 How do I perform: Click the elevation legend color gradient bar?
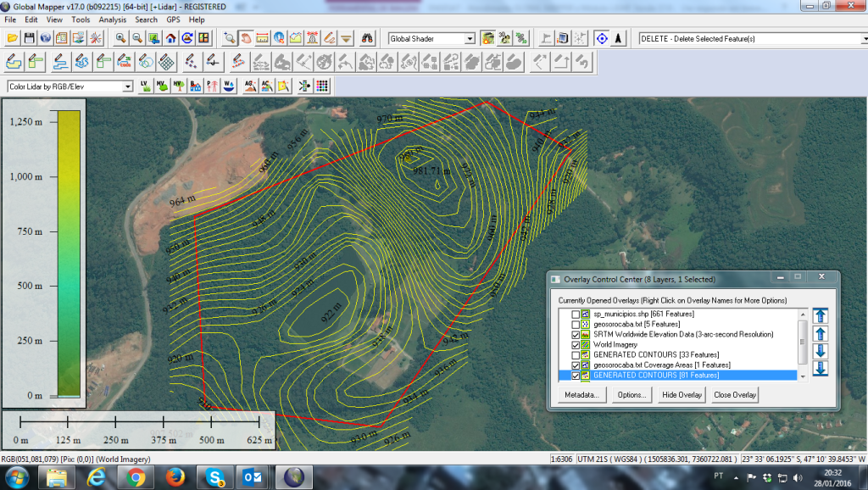[68, 253]
